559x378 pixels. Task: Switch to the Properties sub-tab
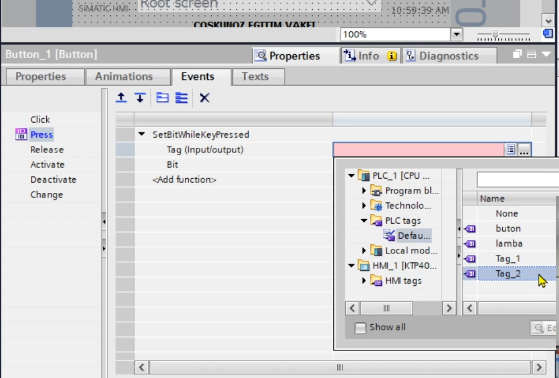point(45,77)
